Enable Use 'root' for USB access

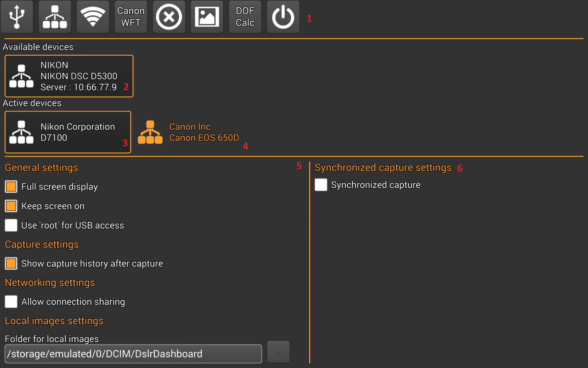point(11,225)
